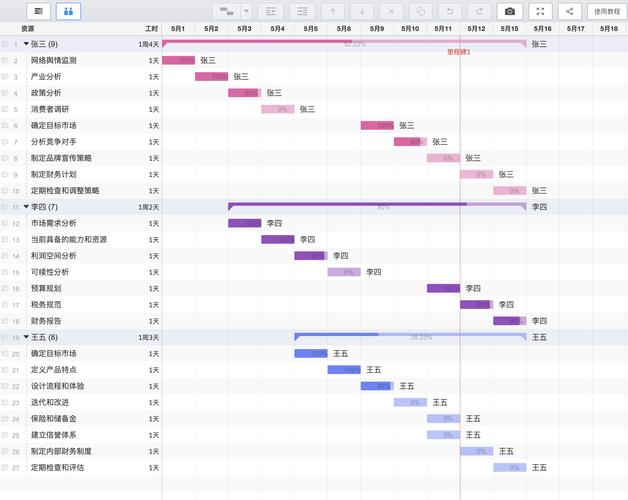
Task: Click the move task up arrow
Action: 332,11
